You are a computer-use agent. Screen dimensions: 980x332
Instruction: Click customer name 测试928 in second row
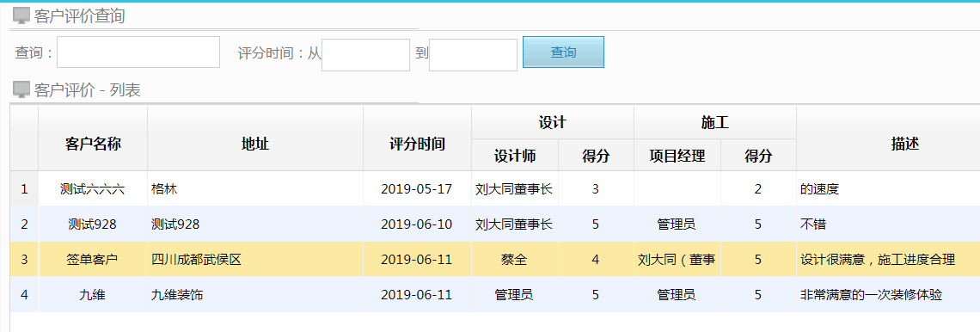(93, 224)
